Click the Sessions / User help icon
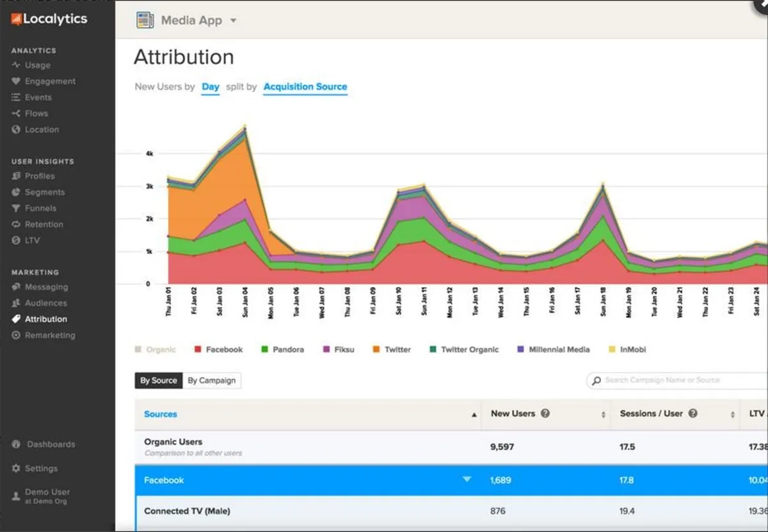 (x=692, y=414)
